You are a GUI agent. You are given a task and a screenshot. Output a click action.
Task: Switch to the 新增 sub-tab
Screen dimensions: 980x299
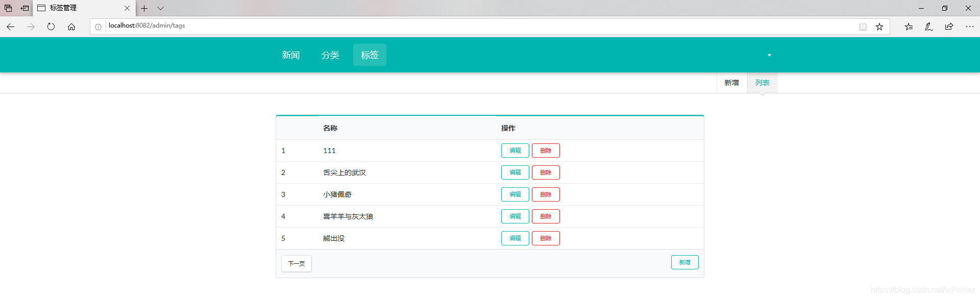coord(732,83)
